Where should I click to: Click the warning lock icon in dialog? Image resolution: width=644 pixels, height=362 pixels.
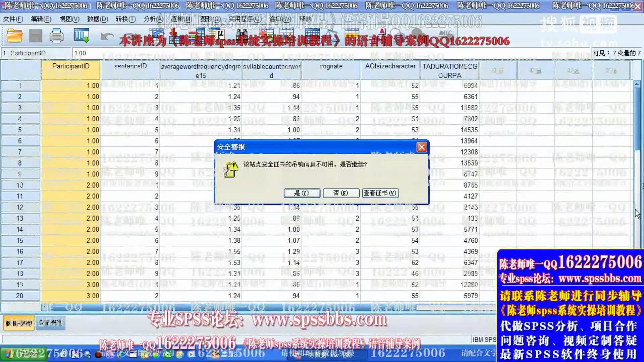pyautogui.click(x=231, y=169)
